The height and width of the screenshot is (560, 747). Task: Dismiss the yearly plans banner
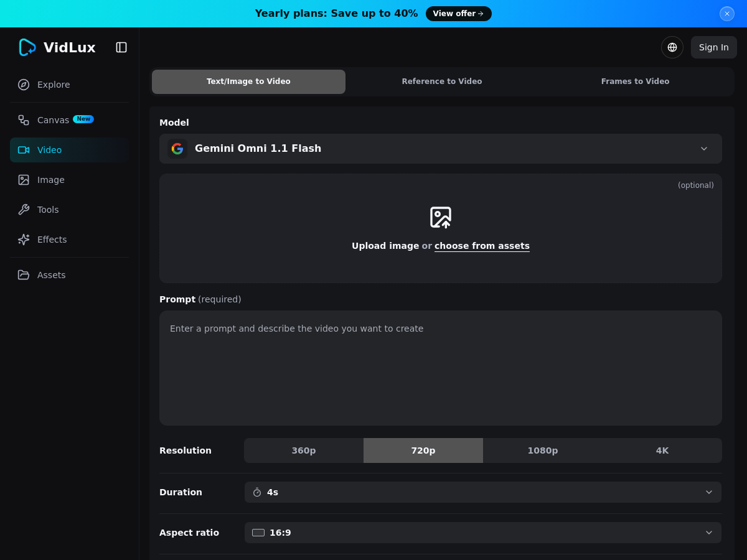pyautogui.click(x=727, y=14)
